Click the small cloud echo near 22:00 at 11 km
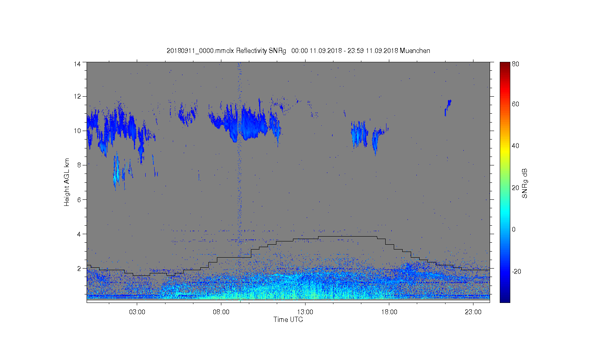 (x=448, y=107)
